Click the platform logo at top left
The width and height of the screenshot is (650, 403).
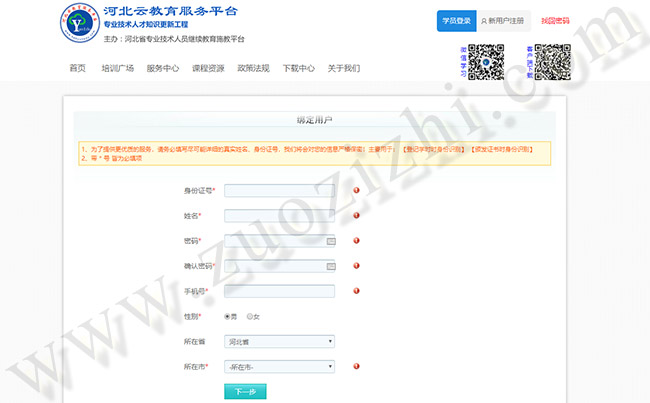(x=79, y=24)
